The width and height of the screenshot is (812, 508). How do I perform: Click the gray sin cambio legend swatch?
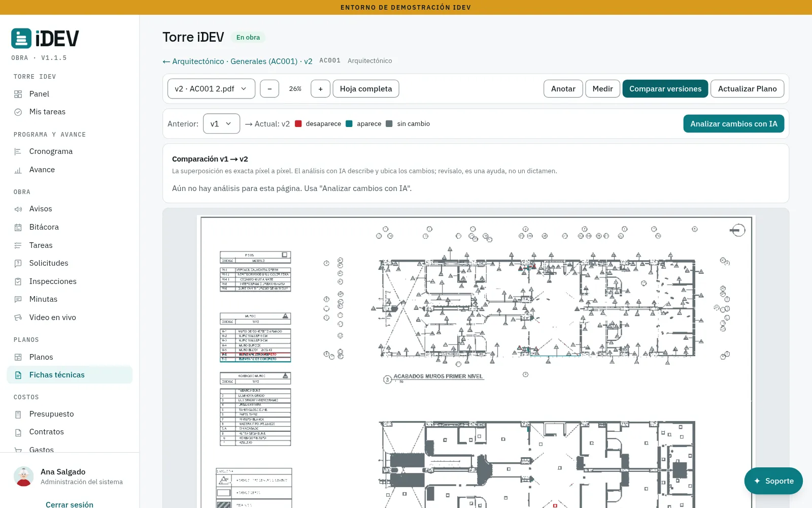pyautogui.click(x=389, y=123)
